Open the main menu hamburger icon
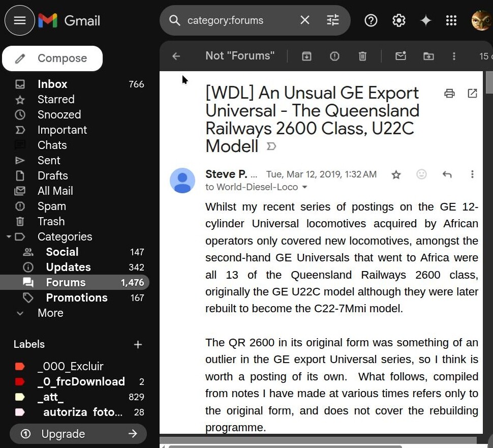493x448 pixels. coord(20,20)
